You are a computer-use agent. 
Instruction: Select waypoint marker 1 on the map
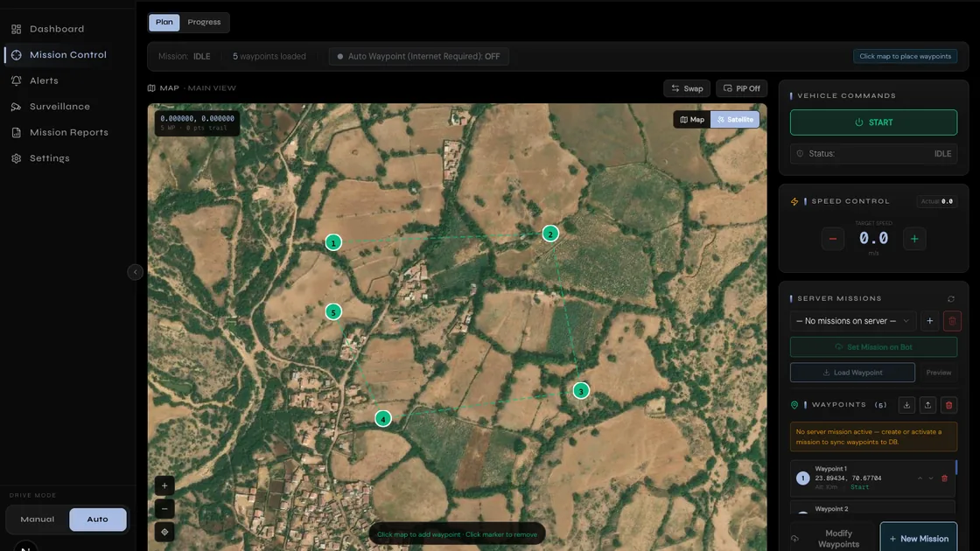333,242
